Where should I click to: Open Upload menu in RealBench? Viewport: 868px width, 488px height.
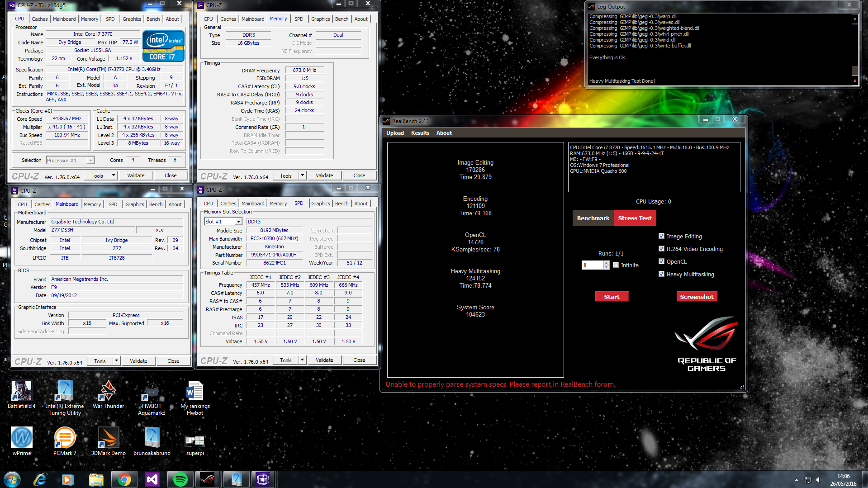point(395,133)
